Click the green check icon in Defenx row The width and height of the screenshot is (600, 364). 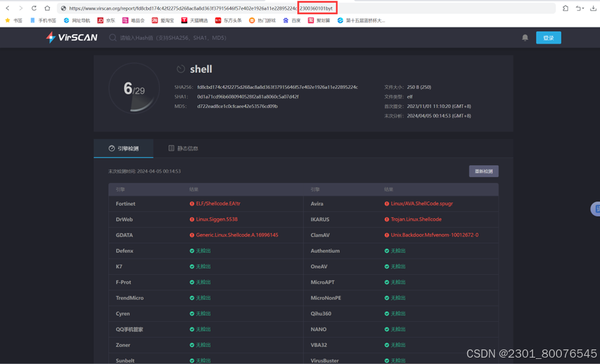pyautogui.click(x=192, y=251)
